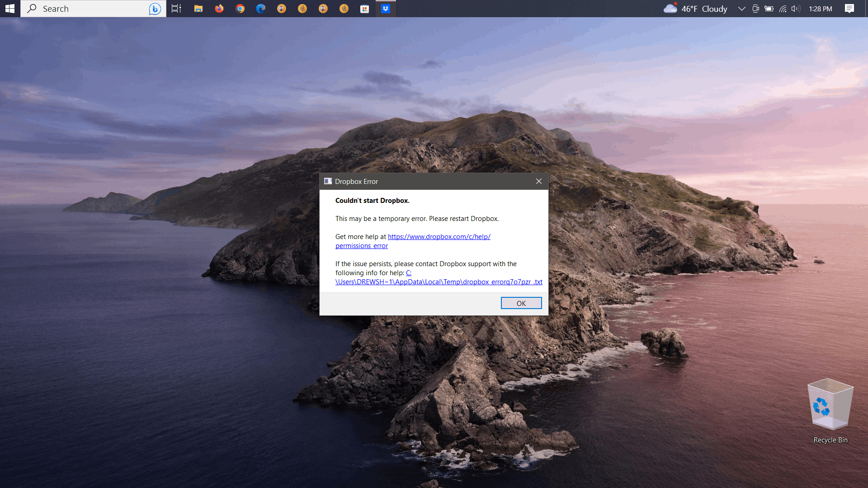Screen dimensions: 868x488
Task: Launch File Explorer from the taskbar
Action: (x=198, y=9)
